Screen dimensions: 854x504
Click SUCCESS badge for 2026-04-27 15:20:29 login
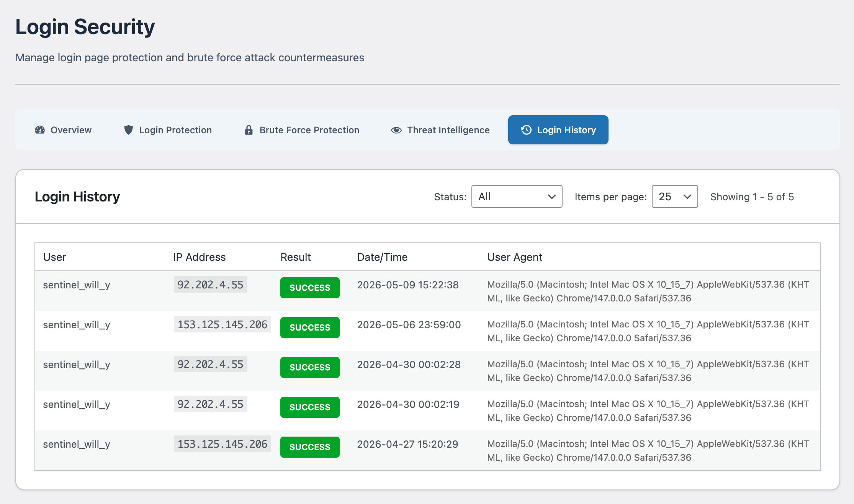(x=310, y=447)
